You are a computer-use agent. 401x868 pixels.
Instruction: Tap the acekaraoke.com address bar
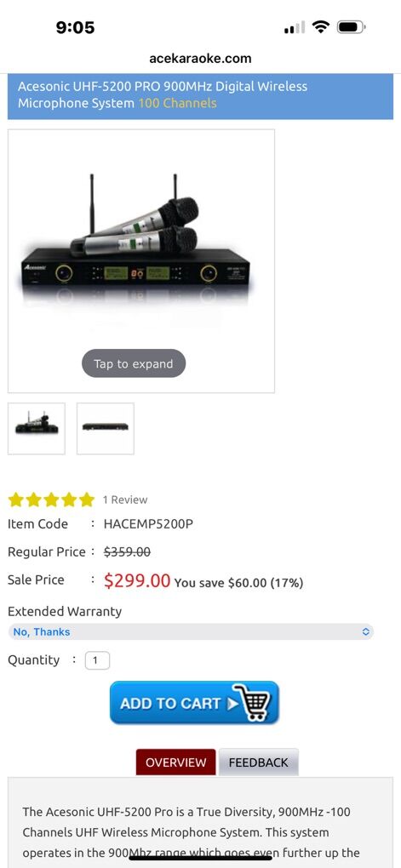[201, 58]
